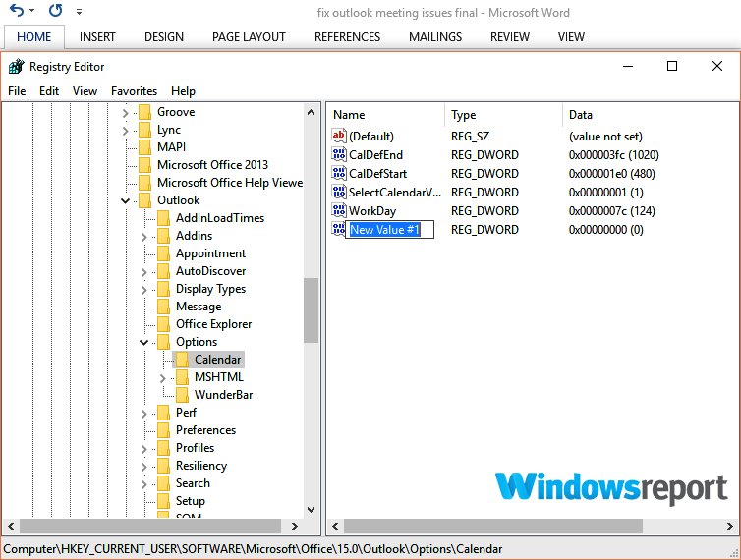Select the 0x000003fc (1020) data cell
This screenshot has height=560, width=741.
tap(614, 155)
